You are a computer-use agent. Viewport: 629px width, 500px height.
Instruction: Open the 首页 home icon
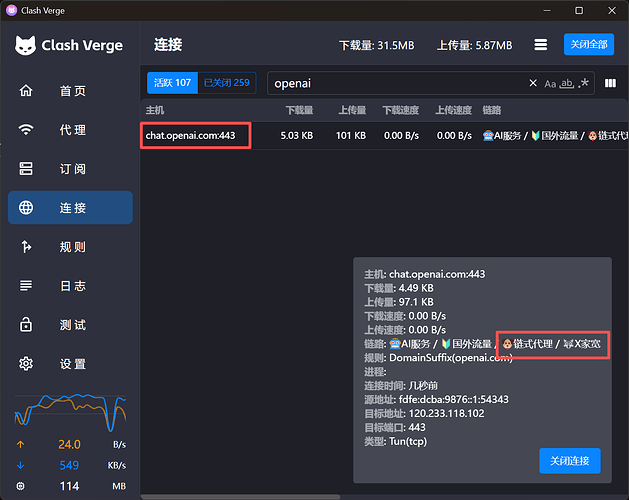click(26, 90)
